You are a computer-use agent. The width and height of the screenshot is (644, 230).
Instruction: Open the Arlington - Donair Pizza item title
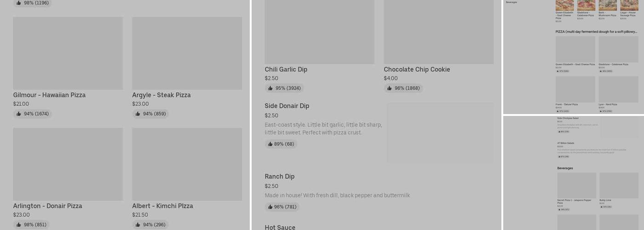[x=48, y=206]
